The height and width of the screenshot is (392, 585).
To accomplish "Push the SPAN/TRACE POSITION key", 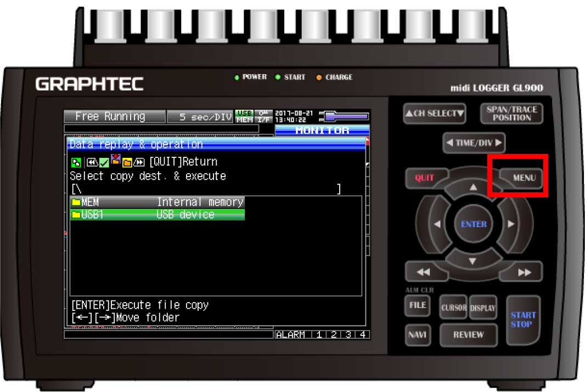I will click(x=511, y=113).
